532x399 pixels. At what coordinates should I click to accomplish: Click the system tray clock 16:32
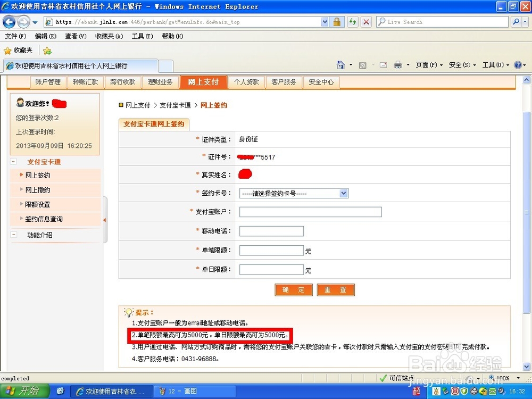coord(517,391)
